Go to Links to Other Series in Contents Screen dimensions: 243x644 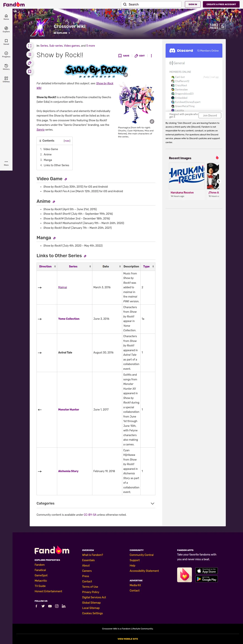click(x=56, y=165)
